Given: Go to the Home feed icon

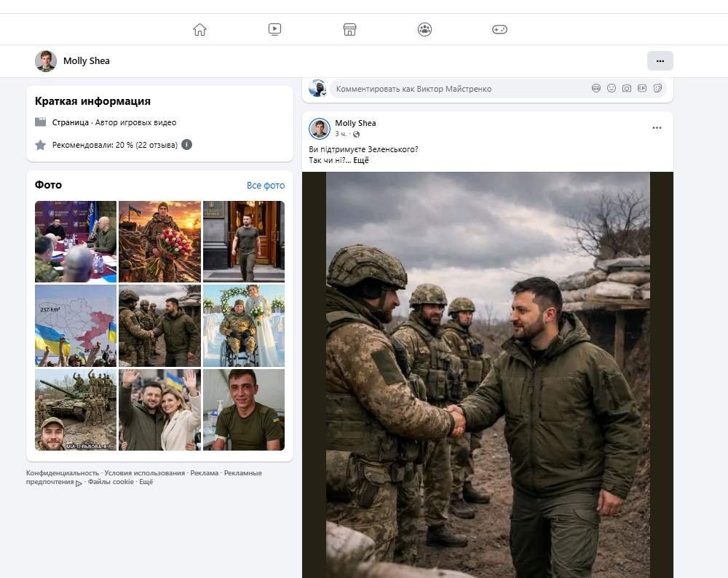Looking at the screenshot, I should coord(199,30).
